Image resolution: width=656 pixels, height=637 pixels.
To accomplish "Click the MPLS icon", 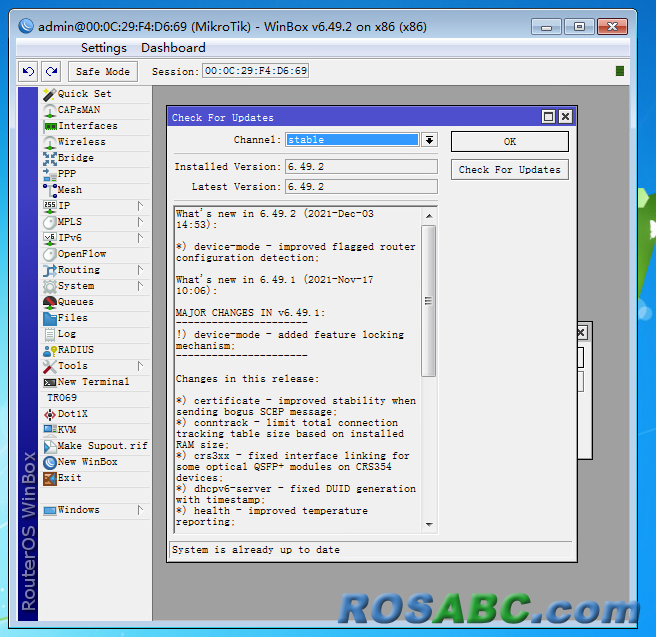I will (49, 222).
